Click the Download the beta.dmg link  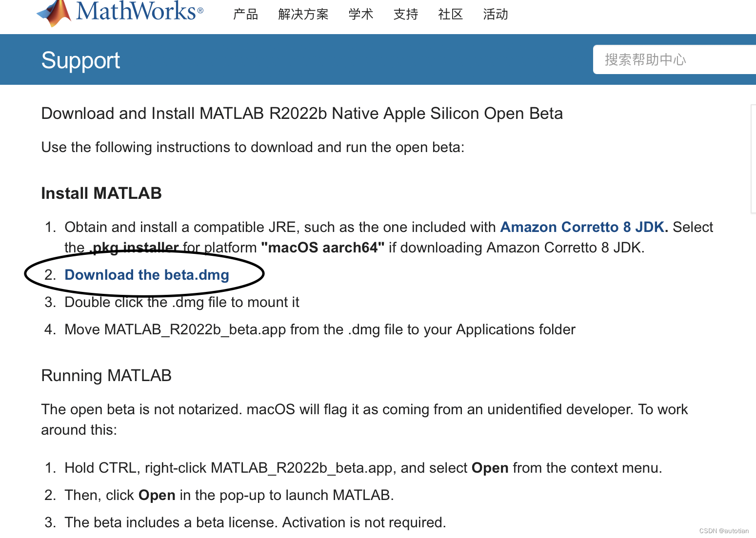click(147, 275)
